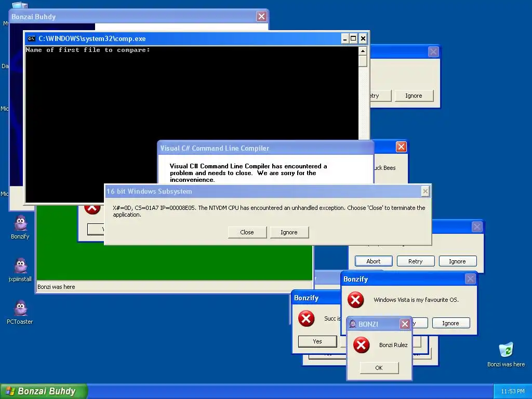The image size is (532, 399).
Task: Click the 11:53 PM taskbar clock
Action: [x=513, y=392]
